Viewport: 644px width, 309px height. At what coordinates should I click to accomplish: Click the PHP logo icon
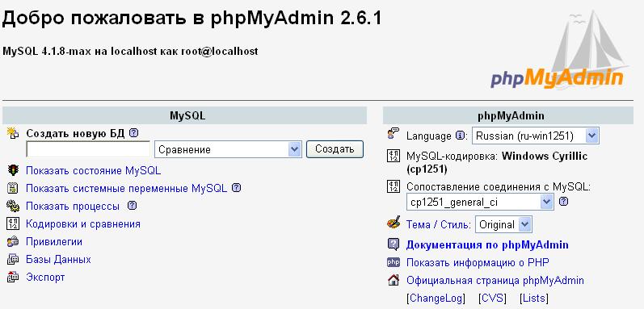click(x=394, y=262)
